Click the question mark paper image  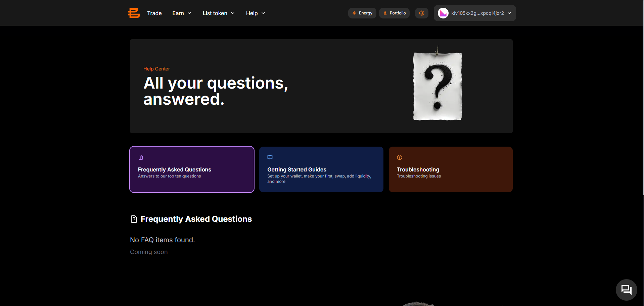[438, 84]
